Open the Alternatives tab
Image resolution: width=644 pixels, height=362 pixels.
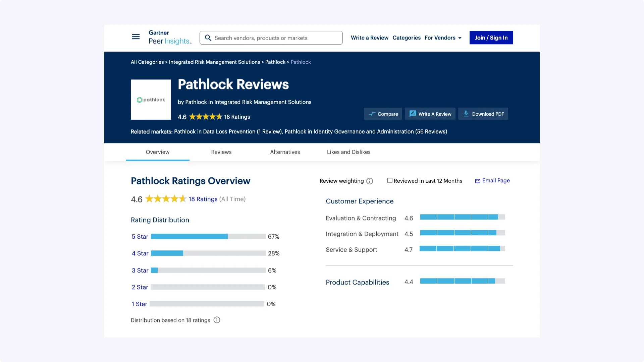tap(285, 152)
